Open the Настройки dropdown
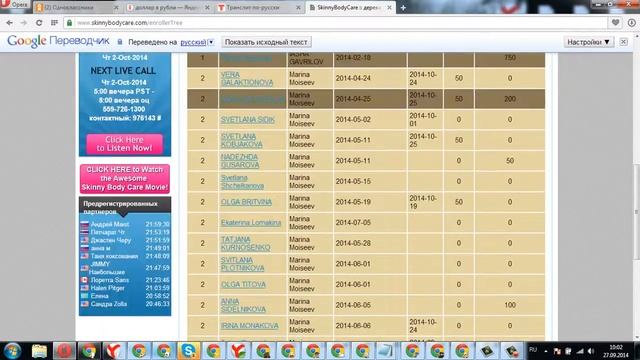 point(588,42)
